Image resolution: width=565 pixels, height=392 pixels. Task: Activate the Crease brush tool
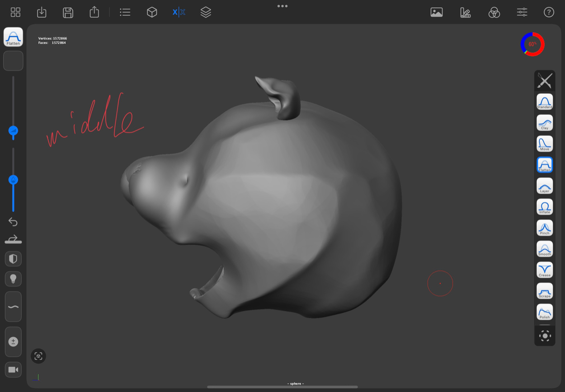(544, 270)
